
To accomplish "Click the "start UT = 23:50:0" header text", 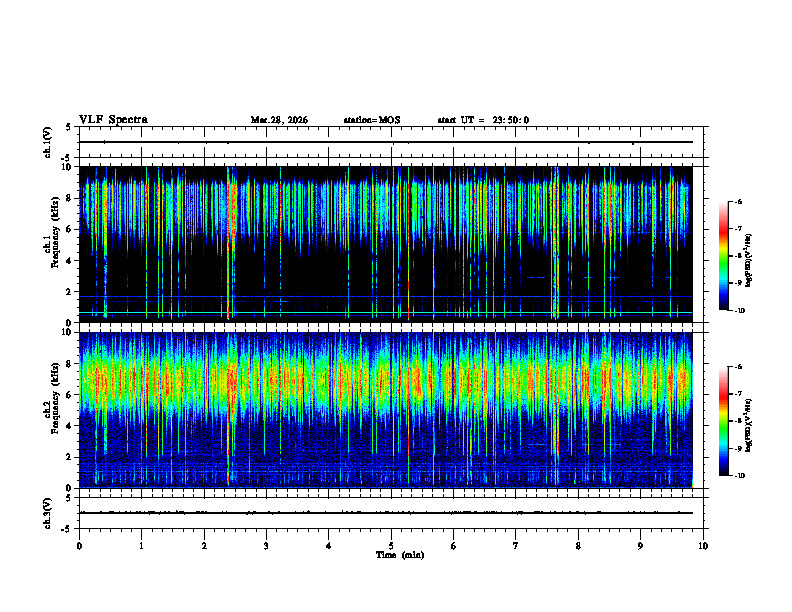I will click(483, 120).
